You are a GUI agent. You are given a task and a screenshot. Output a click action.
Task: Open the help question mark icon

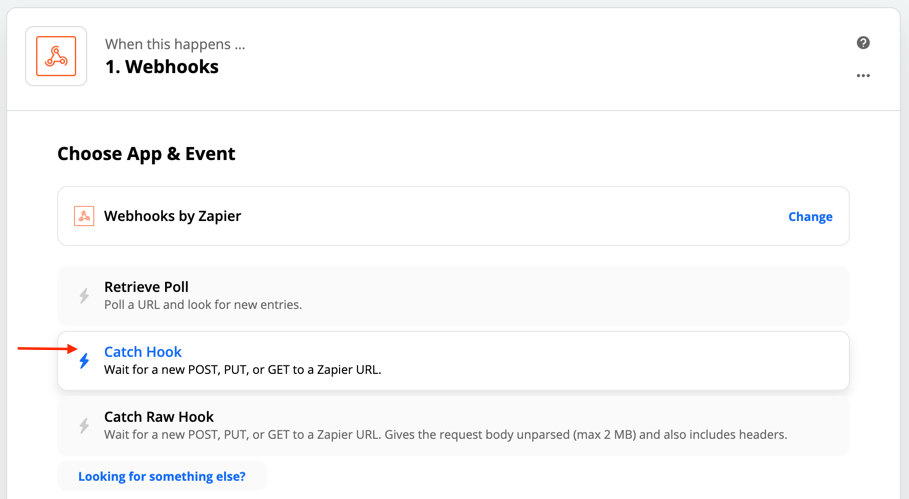tap(863, 43)
